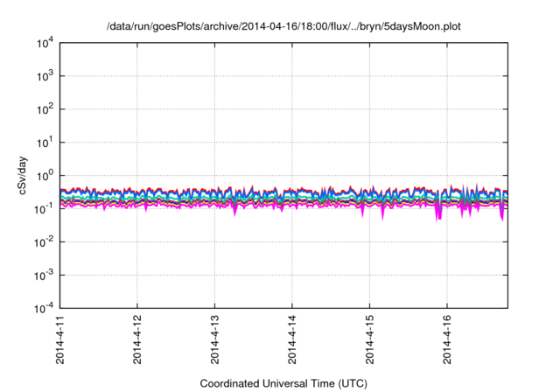Select the 2014-4-15 date label
560x392 pixels.
369,339
